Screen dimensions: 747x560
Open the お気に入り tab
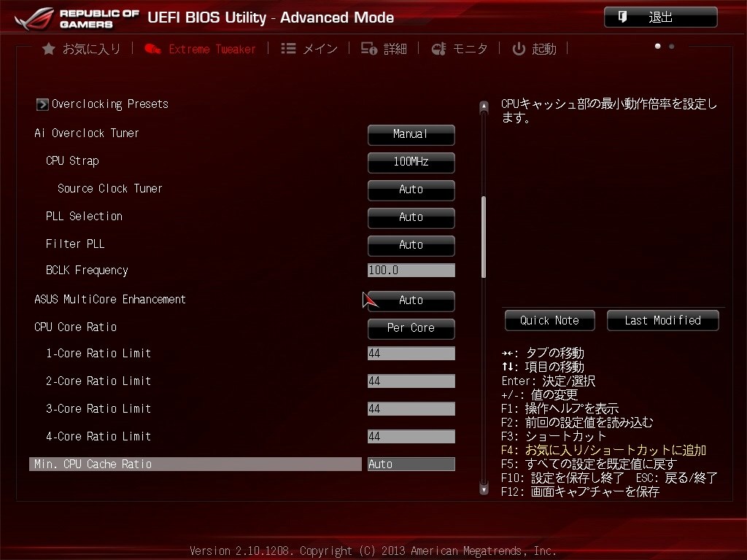(82, 49)
